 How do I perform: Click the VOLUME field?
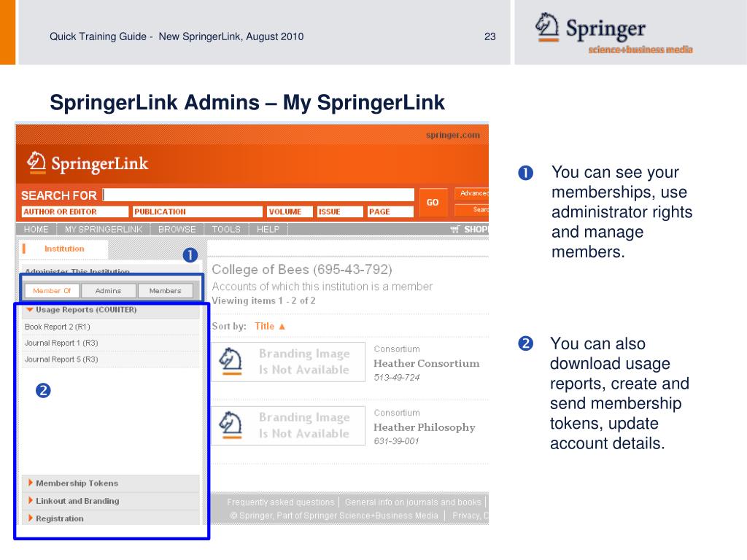[x=290, y=212]
